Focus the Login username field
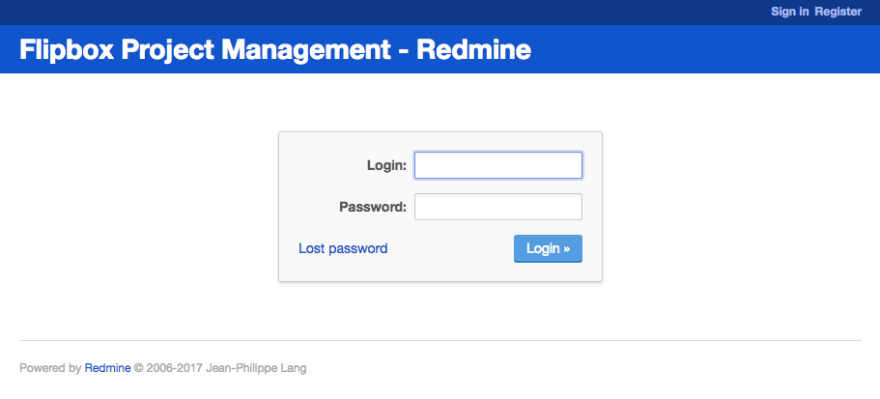880x399 pixels. click(498, 166)
